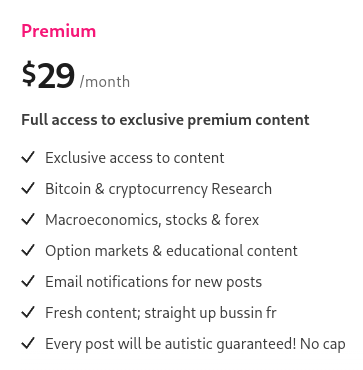This screenshot has width=363, height=370.
Task: Click the pink Premium plan title
Action: (x=59, y=31)
